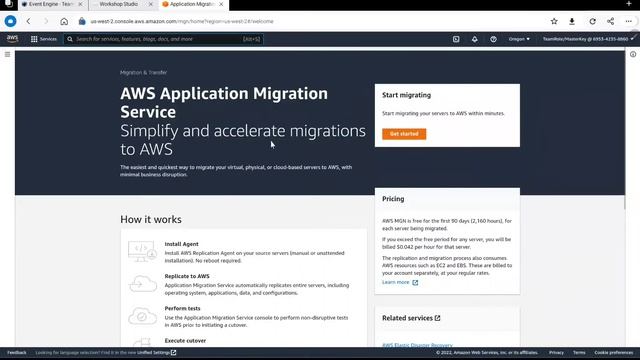Click the Install Agent monitor icon
The image size is (640, 360).
coord(142,251)
